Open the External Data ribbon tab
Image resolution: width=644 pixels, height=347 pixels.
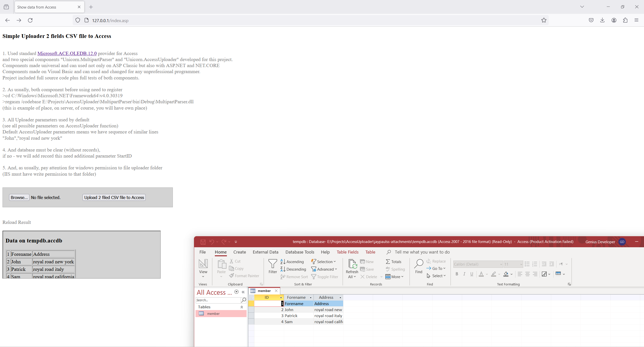(x=265, y=252)
